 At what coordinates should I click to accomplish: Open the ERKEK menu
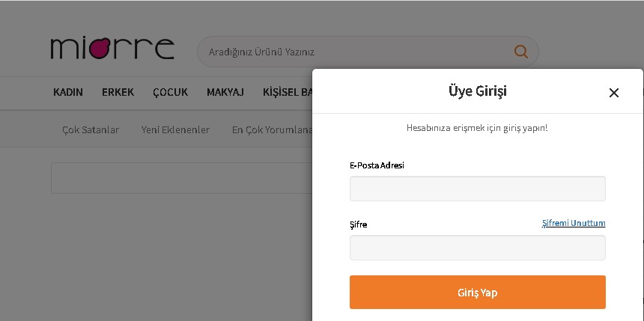(118, 92)
